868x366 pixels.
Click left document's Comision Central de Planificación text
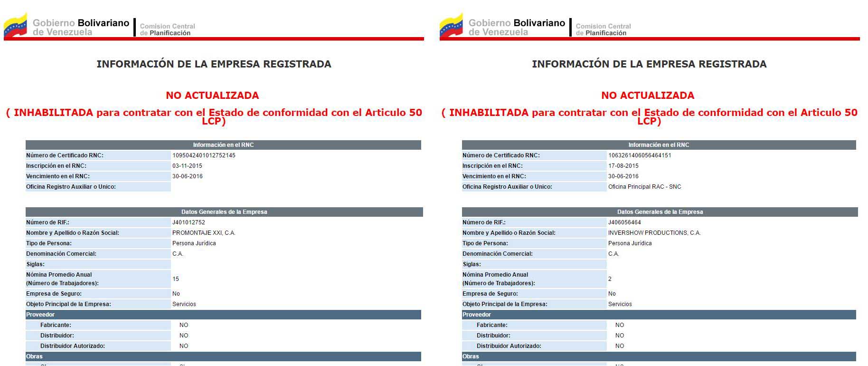pyautogui.click(x=167, y=29)
